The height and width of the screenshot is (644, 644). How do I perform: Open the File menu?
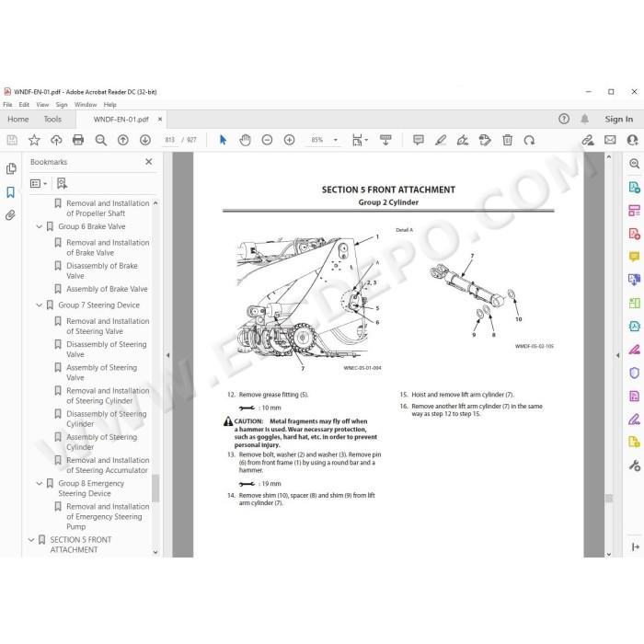pos(7,105)
